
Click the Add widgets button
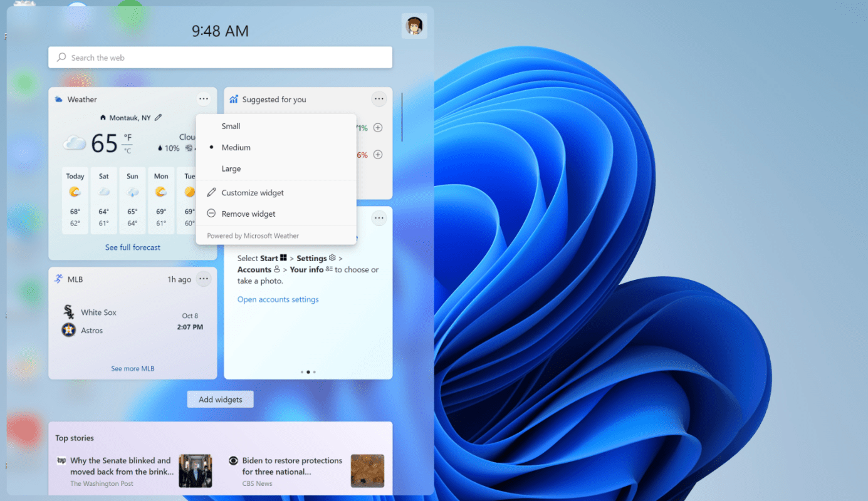[x=220, y=400]
